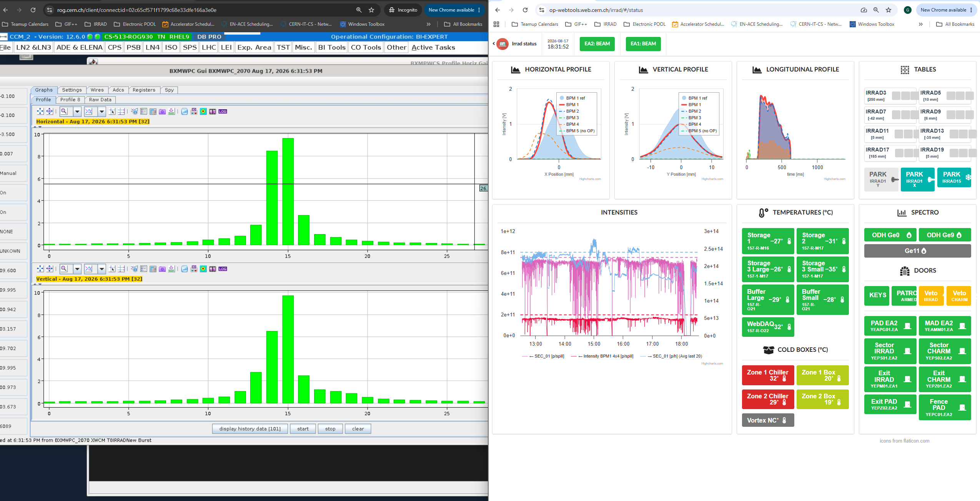980x501 pixels.
Task: Click the PARK IRRAD15 button
Action: pyautogui.click(x=954, y=177)
